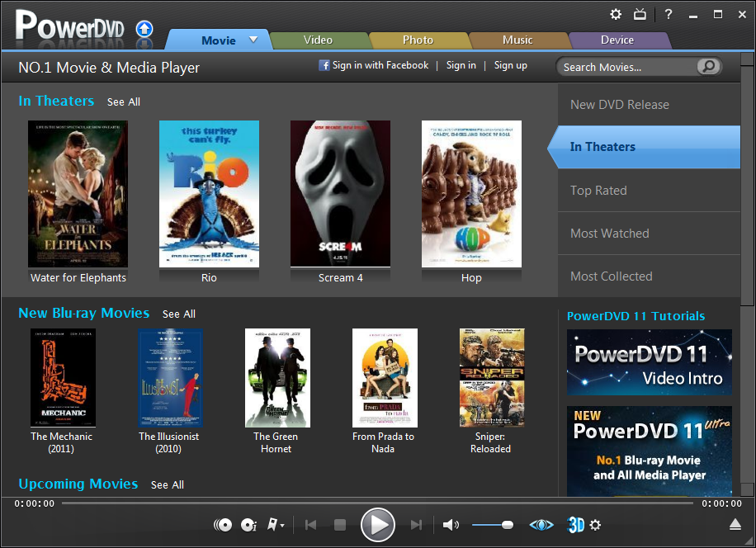Open Sniper: Reloaded poster
The image size is (756, 548).
(492, 378)
